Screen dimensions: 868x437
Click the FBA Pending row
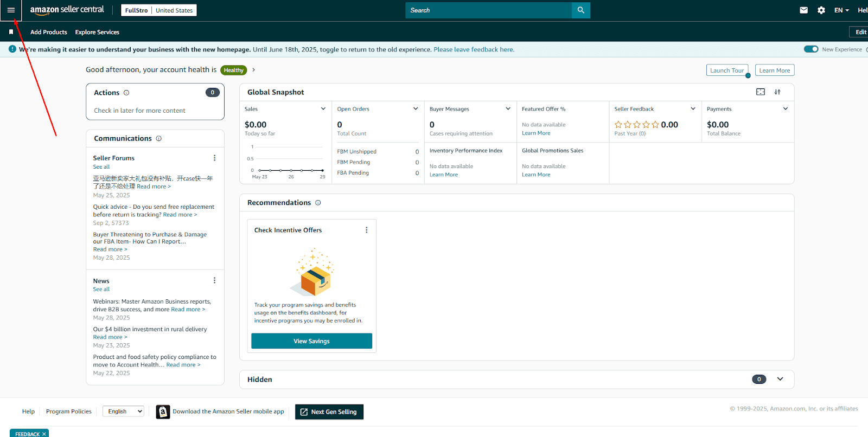pyautogui.click(x=378, y=173)
